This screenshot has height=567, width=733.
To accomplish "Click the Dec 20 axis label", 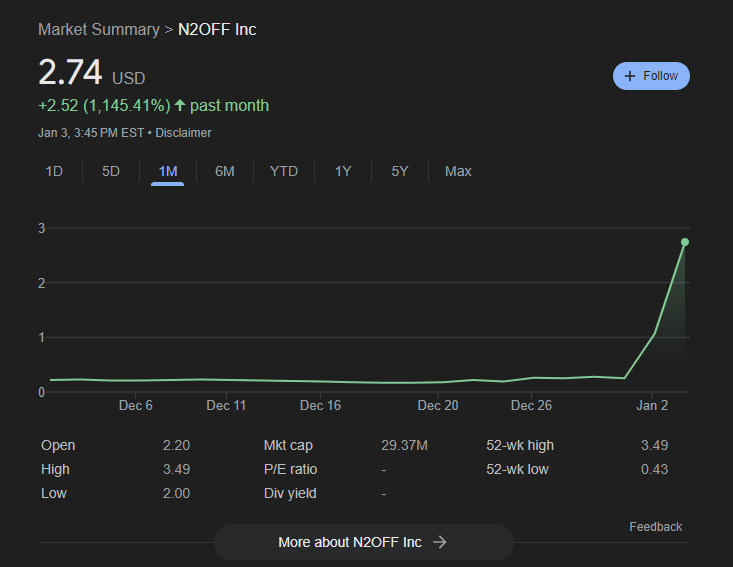I will tap(438, 405).
